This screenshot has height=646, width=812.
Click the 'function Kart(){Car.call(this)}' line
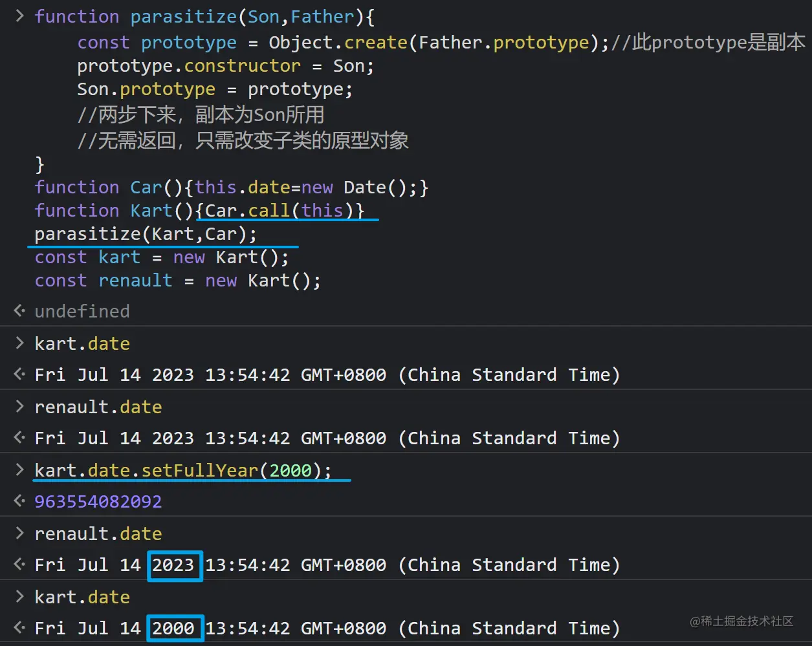[x=199, y=211]
